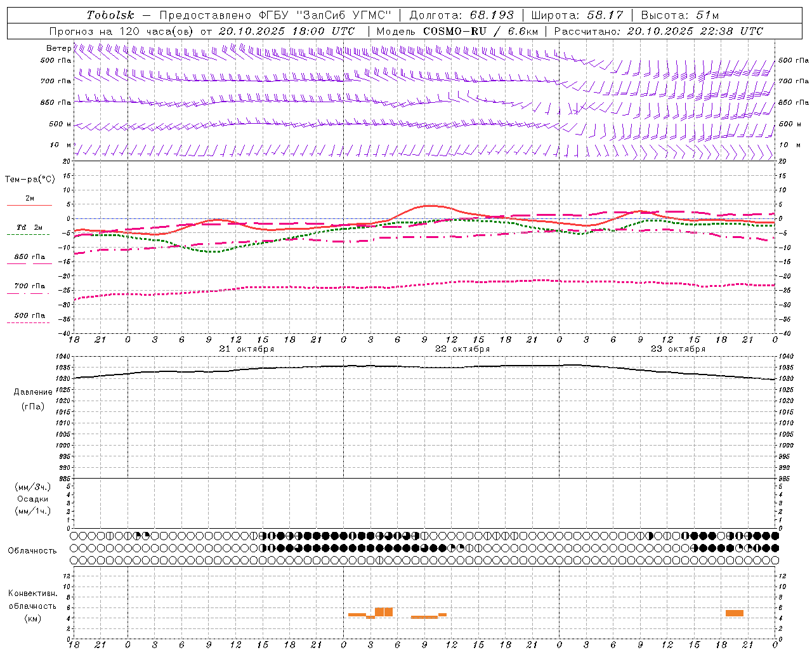Click the left 10 м wind level label

pyautogui.click(x=61, y=145)
